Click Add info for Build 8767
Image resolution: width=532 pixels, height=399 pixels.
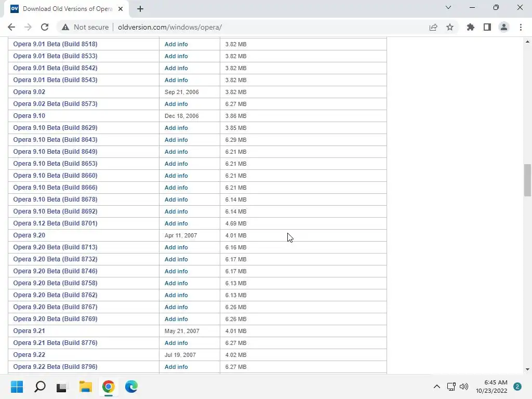point(176,307)
